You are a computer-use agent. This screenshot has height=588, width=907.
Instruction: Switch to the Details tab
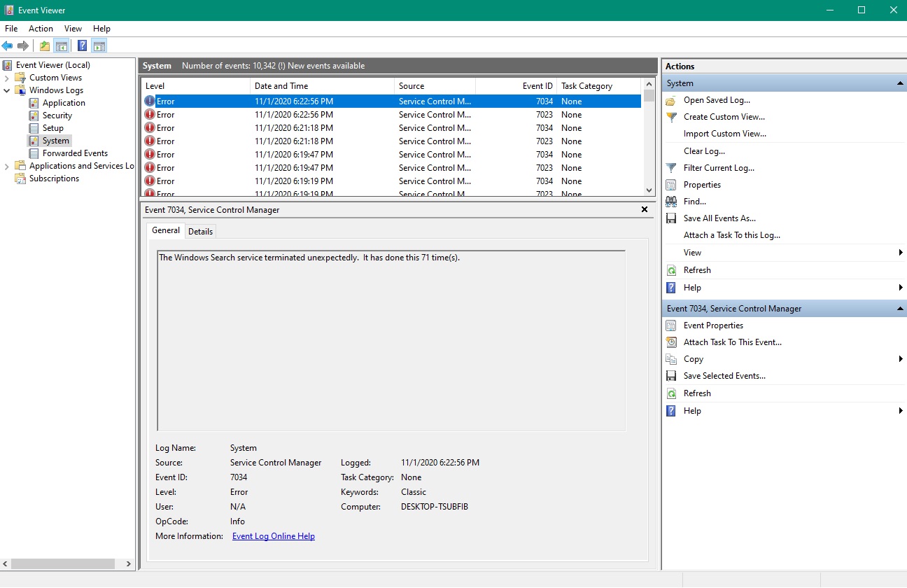(x=200, y=232)
